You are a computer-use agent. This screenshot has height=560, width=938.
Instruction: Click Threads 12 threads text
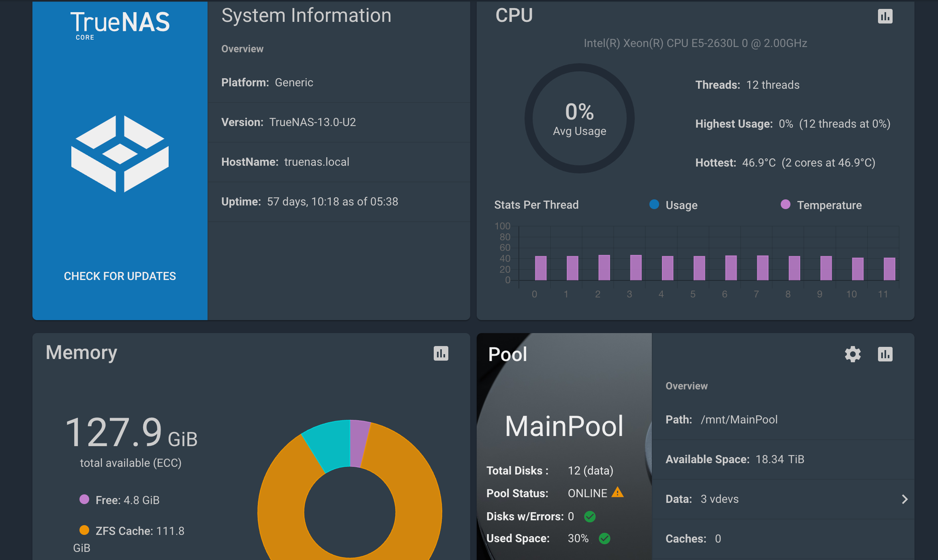[x=747, y=85]
